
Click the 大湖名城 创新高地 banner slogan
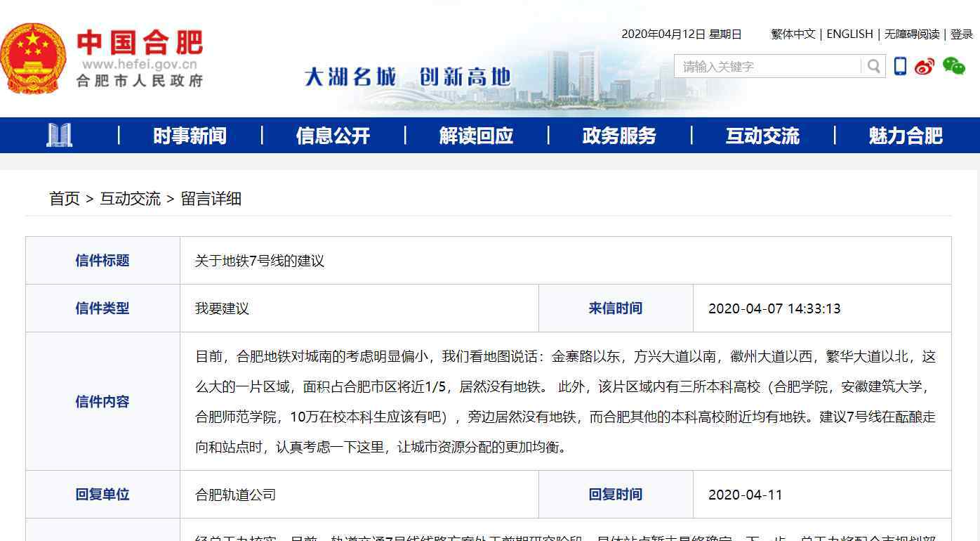pos(408,77)
